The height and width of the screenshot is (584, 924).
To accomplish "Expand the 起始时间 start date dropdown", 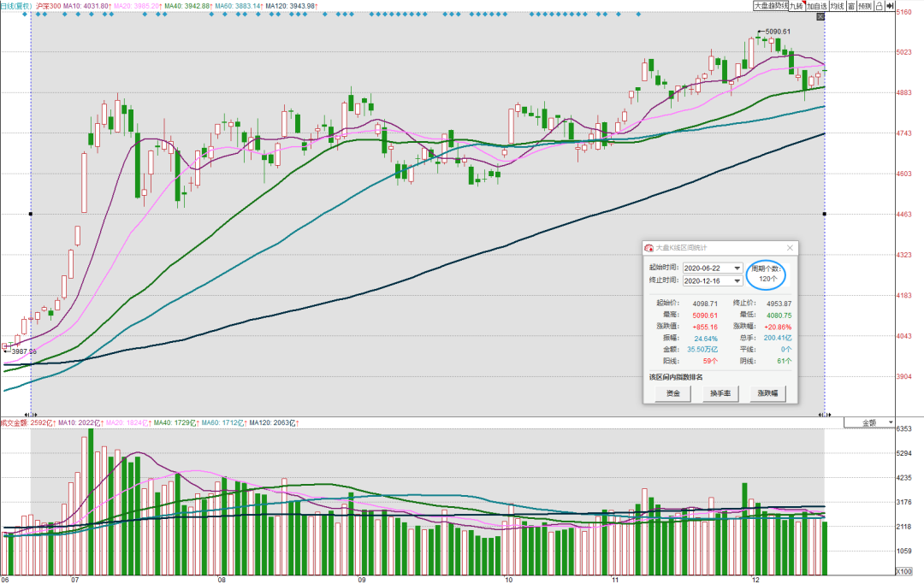I will tap(737, 268).
